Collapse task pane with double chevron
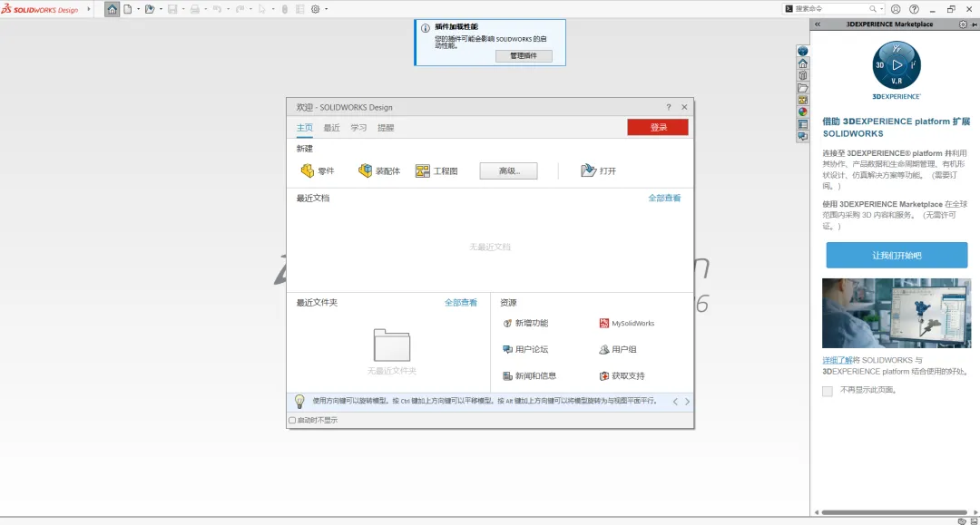The height and width of the screenshot is (525, 980). tap(818, 24)
